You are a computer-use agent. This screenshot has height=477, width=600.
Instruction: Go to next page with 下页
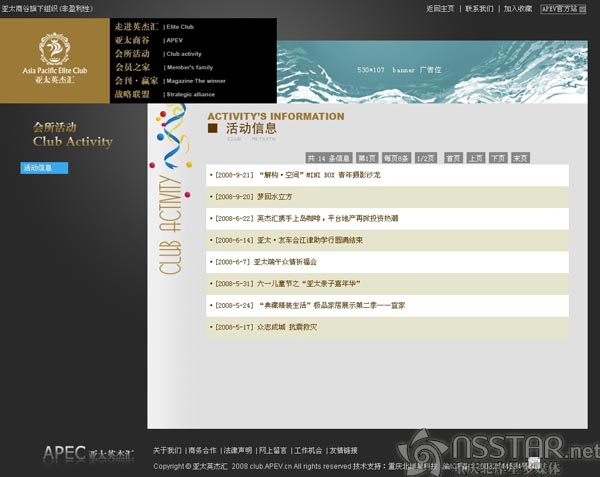(498, 158)
